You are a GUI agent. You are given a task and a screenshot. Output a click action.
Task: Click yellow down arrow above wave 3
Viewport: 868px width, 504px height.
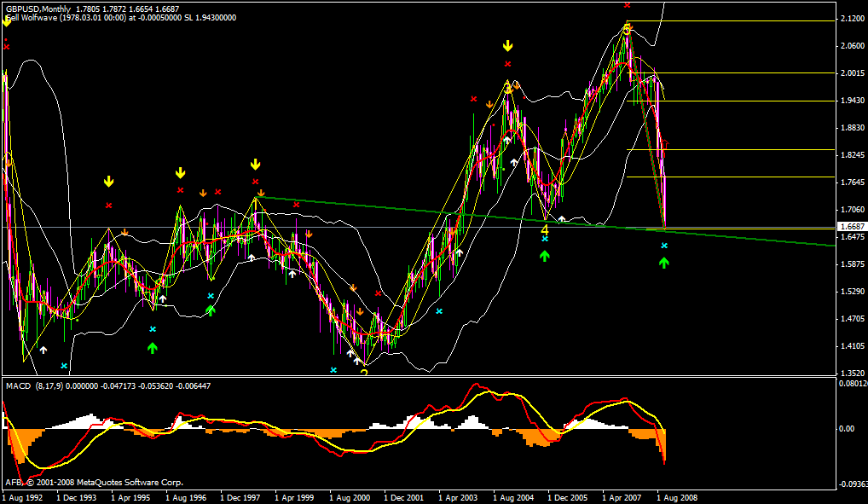(507, 46)
